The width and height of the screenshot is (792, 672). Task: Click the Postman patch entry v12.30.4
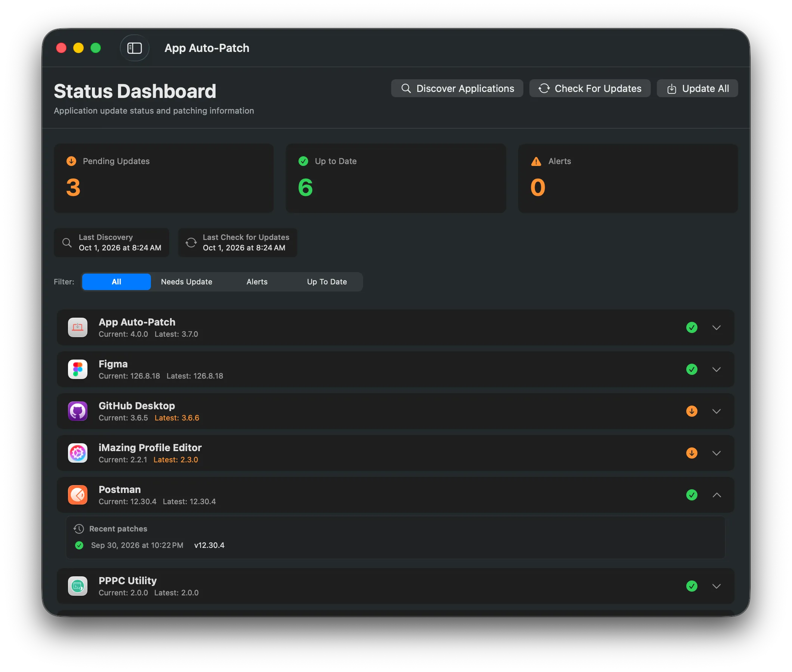point(210,546)
